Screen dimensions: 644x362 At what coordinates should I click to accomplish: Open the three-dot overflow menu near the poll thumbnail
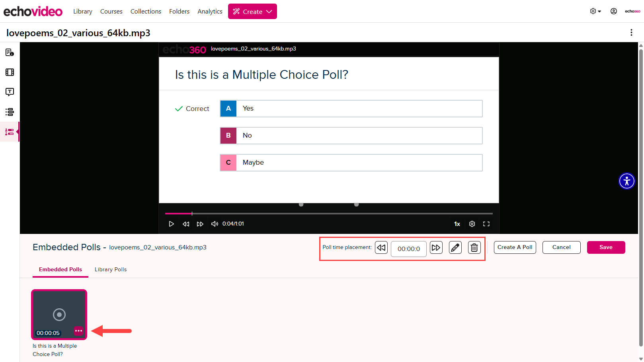(78, 331)
